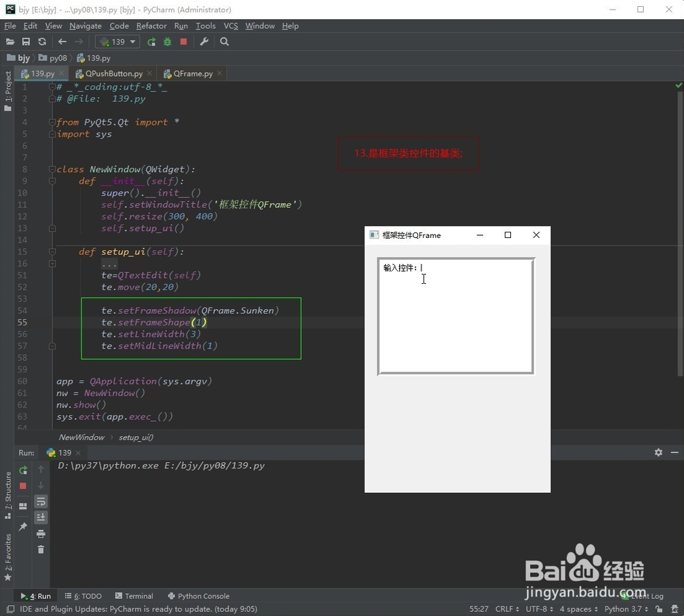This screenshot has height=616, width=684.
Task: Start debugging with the green bug icon
Action: click(168, 42)
